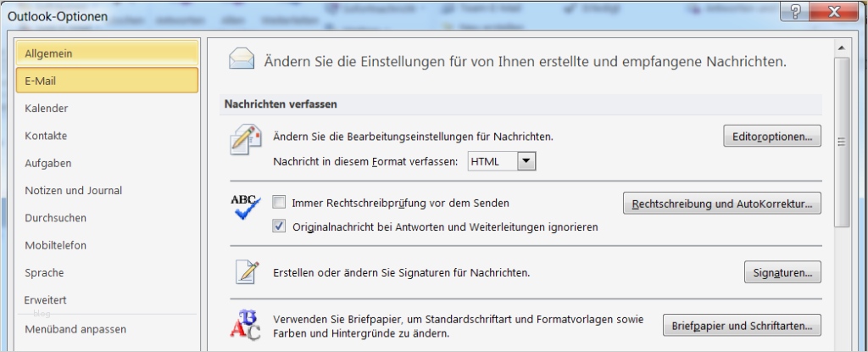Click the Nachrichten verfassen section header
868x352 pixels.
point(520,104)
